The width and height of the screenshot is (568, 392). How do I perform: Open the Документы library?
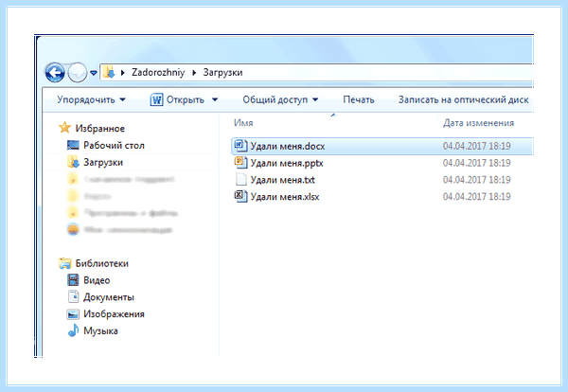click(x=109, y=297)
